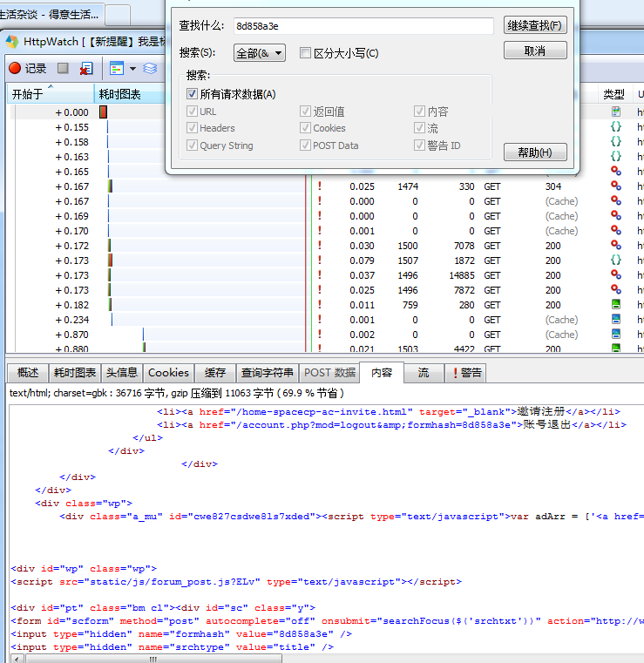The height and width of the screenshot is (663, 644).
Task: Select the green image type icon at +0.182
Action: click(x=616, y=304)
